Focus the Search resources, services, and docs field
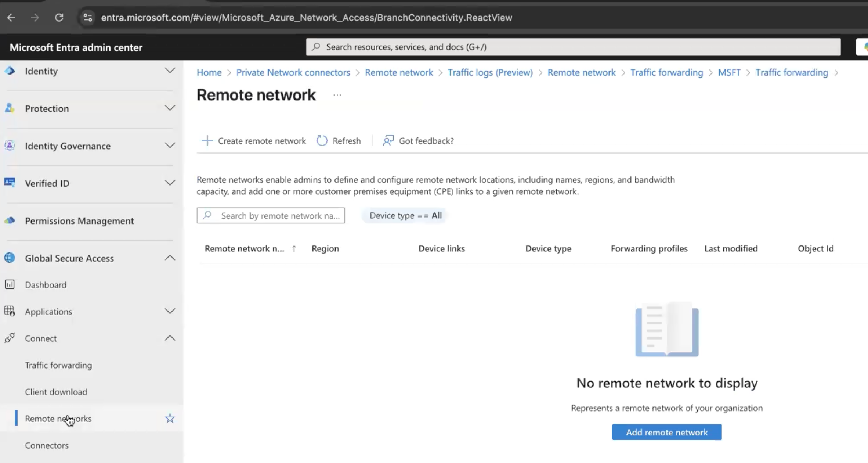The width and height of the screenshot is (868, 463). point(573,47)
